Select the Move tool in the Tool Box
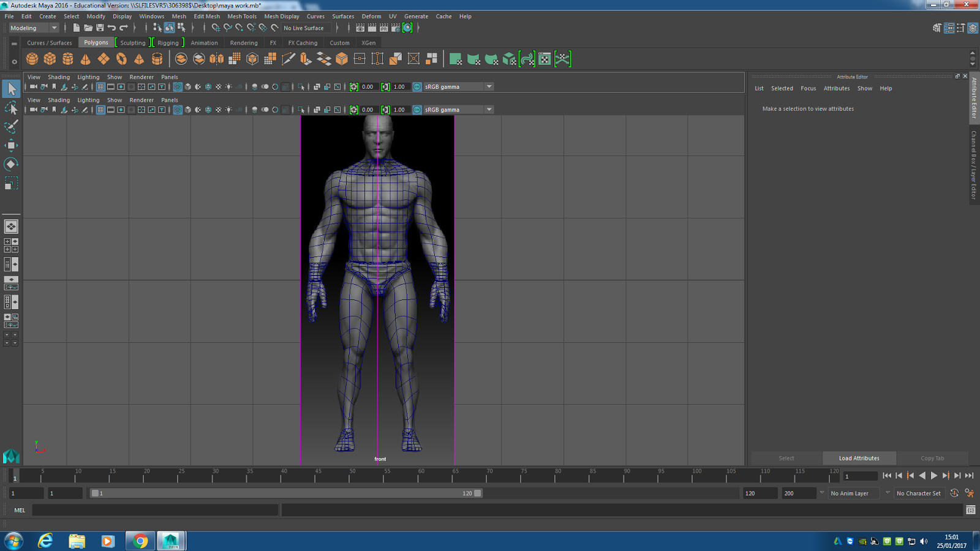Image resolution: width=980 pixels, height=551 pixels. (x=11, y=145)
